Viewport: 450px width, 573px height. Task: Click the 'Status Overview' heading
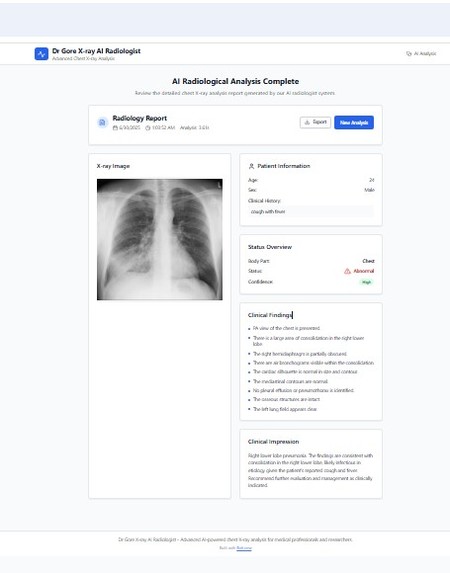(270, 247)
